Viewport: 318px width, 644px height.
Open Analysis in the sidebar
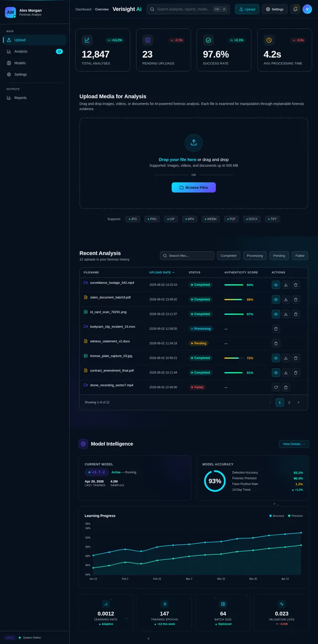coord(35,52)
